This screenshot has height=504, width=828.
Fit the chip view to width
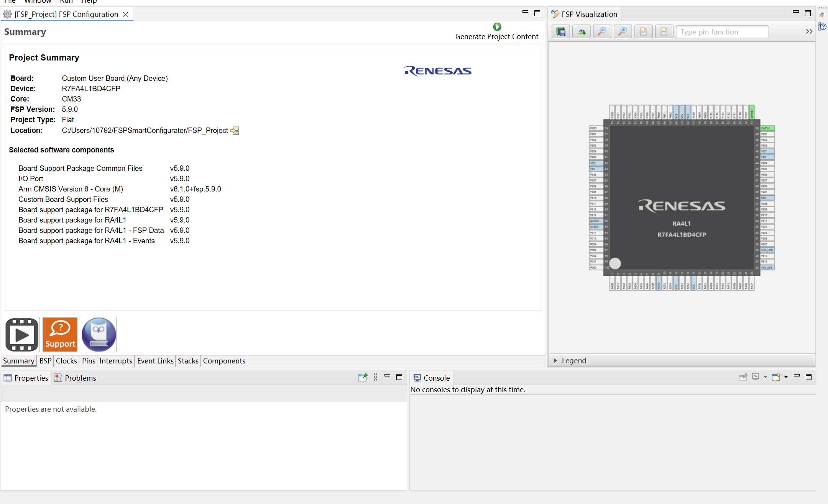(664, 32)
